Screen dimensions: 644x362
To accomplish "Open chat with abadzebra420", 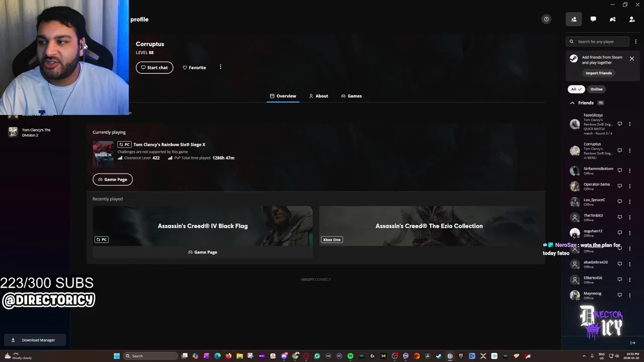I will pos(620,264).
